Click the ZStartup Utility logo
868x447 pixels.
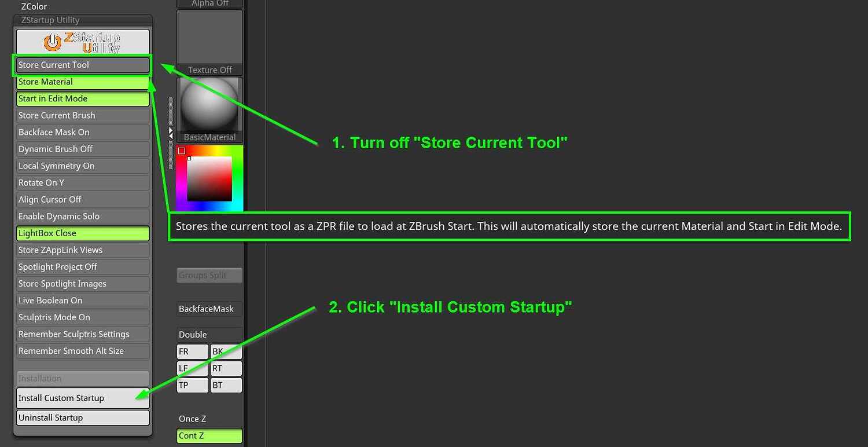[82, 41]
